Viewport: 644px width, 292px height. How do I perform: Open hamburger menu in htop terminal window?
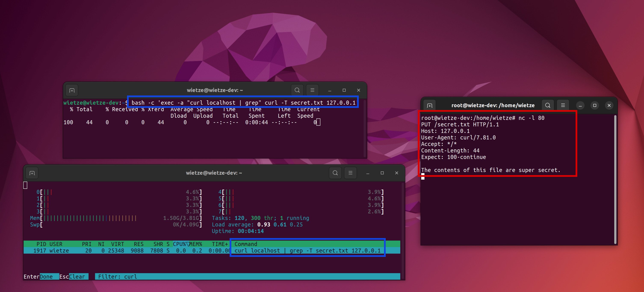tap(350, 173)
